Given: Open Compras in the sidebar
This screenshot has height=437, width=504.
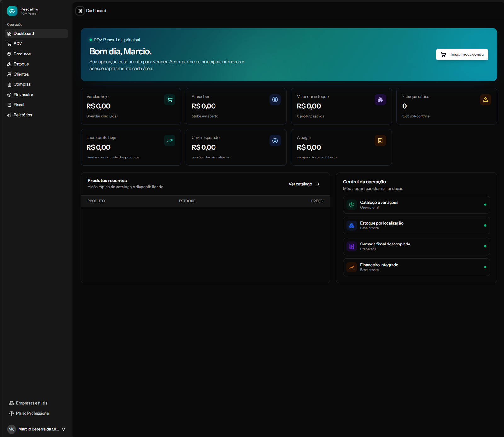Looking at the screenshot, I should coord(36,84).
